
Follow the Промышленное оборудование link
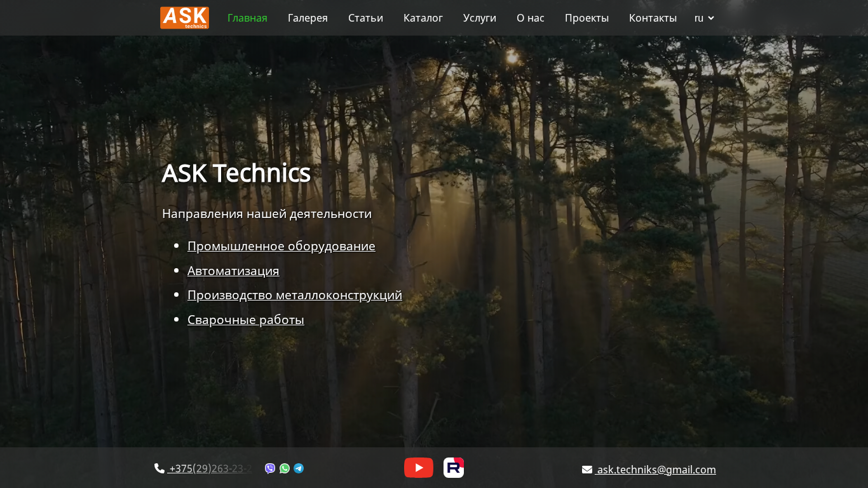(281, 246)
